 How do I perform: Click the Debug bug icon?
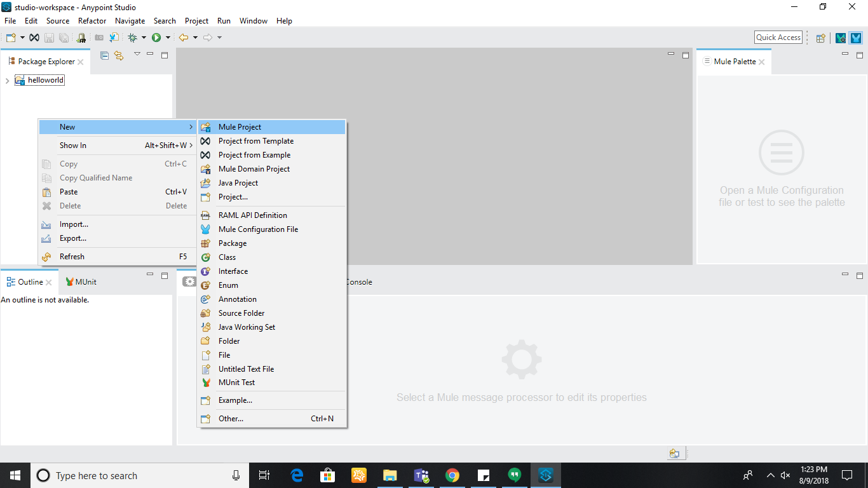pyautogui.click(x=132, y=37)
